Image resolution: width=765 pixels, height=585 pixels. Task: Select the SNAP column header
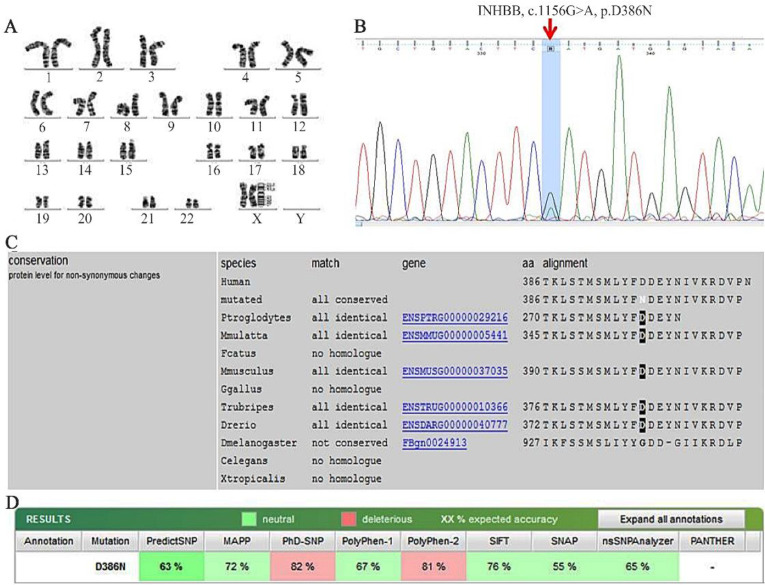(x=564, y=541)
